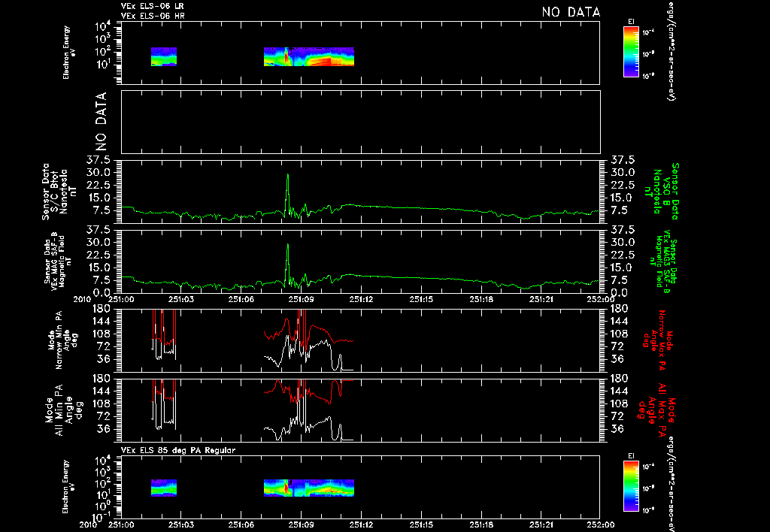
Task: Click the white 'Mode All Min PA Angle' axis label
Action: pos(65,410)
